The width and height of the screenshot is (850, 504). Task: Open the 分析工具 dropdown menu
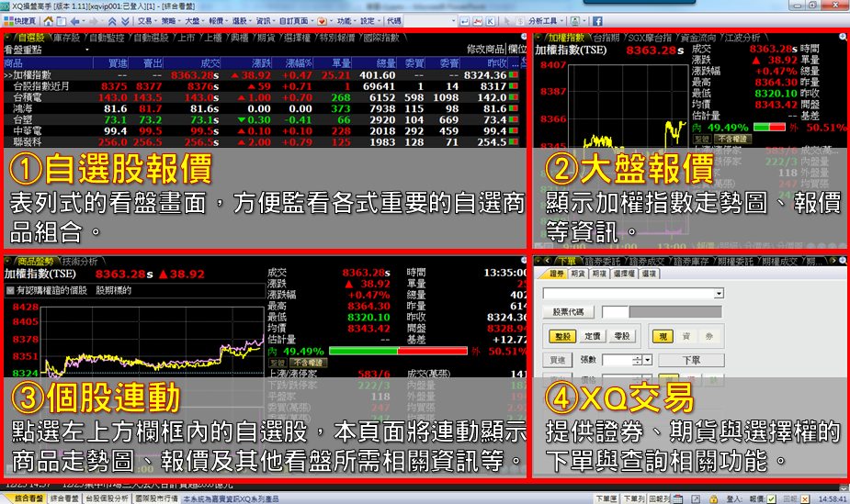pos(546,21)
